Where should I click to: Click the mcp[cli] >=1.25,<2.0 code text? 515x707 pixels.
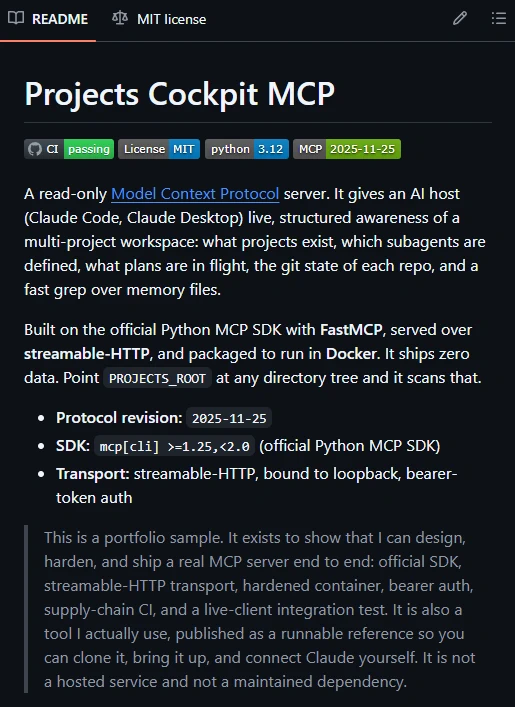(x=175, y=446)
